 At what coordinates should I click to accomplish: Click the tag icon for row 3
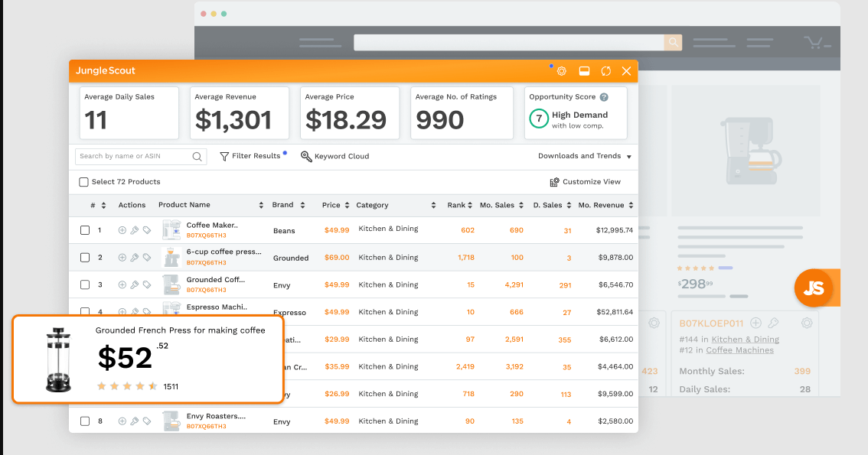(x=147, y=284)
